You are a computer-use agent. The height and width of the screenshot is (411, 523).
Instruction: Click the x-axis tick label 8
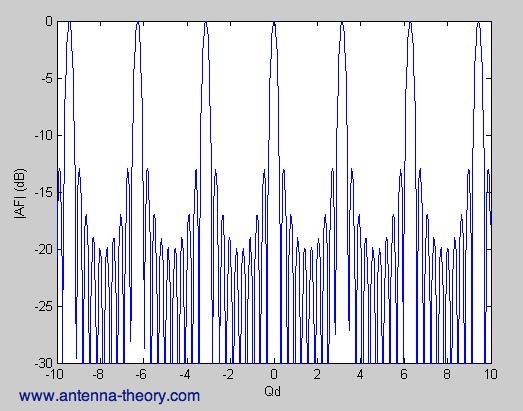click(x=447, y=374)
